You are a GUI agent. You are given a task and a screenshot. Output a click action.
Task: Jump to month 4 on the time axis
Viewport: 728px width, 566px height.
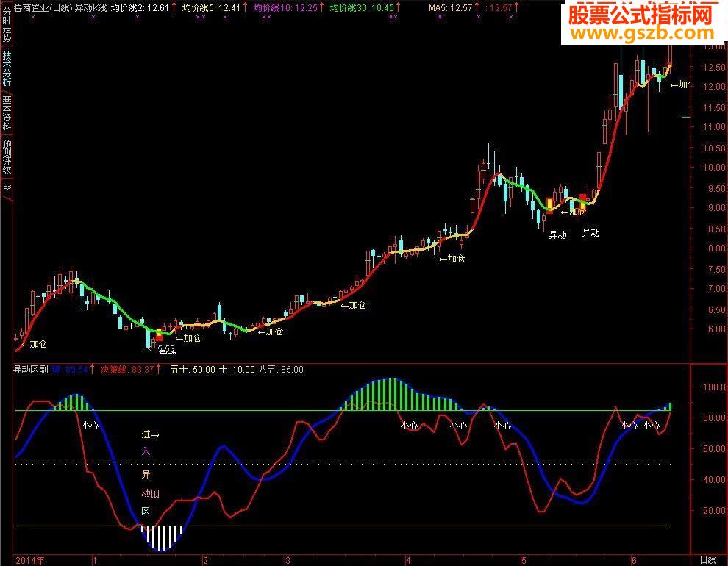click(408, 560)
